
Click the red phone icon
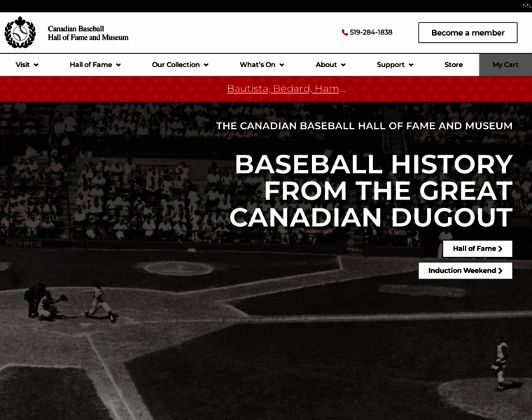click(344, 33)
